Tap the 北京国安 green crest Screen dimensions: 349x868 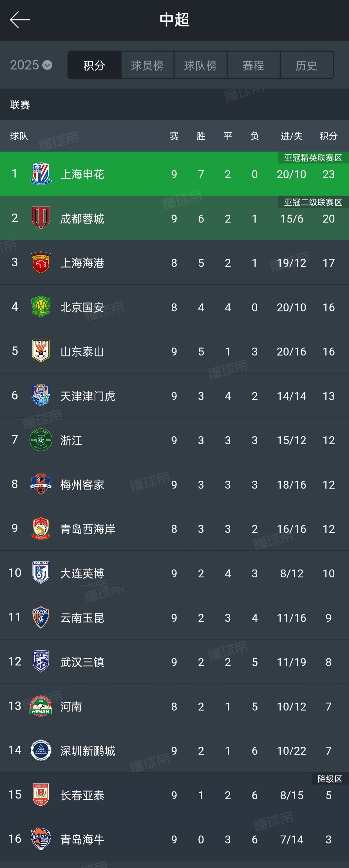click(x=41, y=307)
